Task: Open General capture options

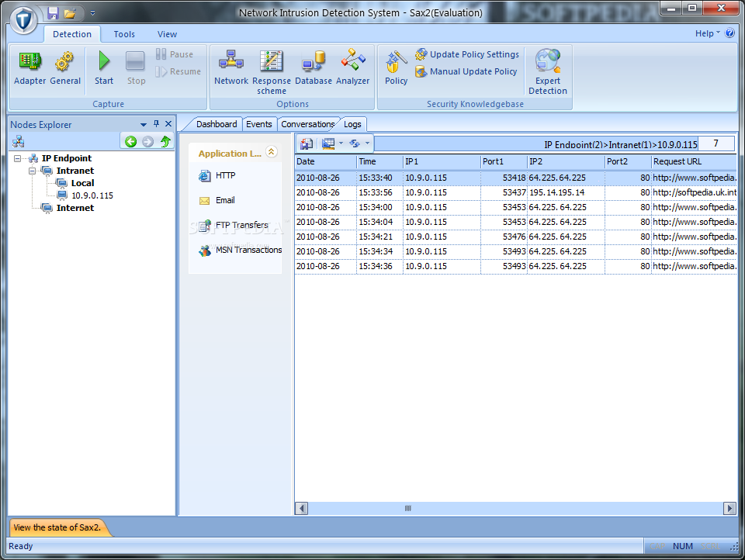Action: [65, 68]
